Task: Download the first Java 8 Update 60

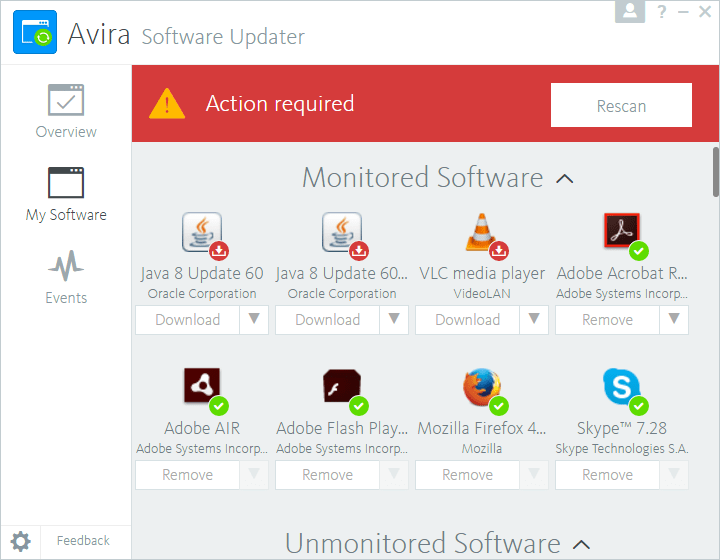Action: (x=187, y=320)
